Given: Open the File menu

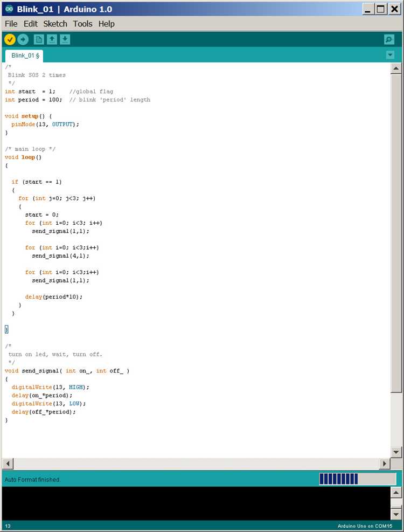Looking at the screenshot, I should 11,24.
